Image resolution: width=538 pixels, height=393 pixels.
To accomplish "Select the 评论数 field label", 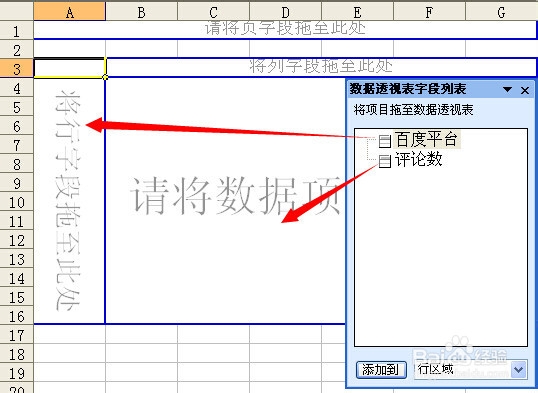I will (x=418, y=160).
